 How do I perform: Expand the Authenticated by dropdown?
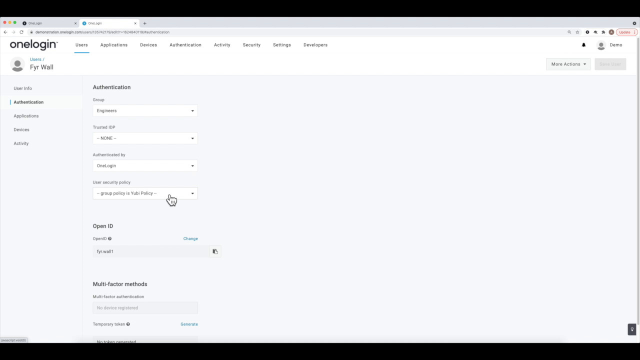(x=145, y=166)
